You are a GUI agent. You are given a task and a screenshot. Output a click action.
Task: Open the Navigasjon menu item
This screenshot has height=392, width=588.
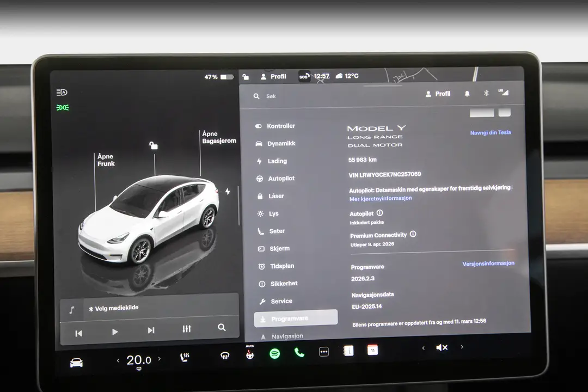282,336
